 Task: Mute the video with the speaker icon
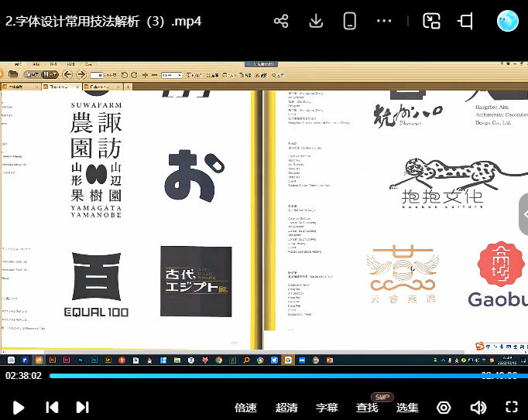478,408
